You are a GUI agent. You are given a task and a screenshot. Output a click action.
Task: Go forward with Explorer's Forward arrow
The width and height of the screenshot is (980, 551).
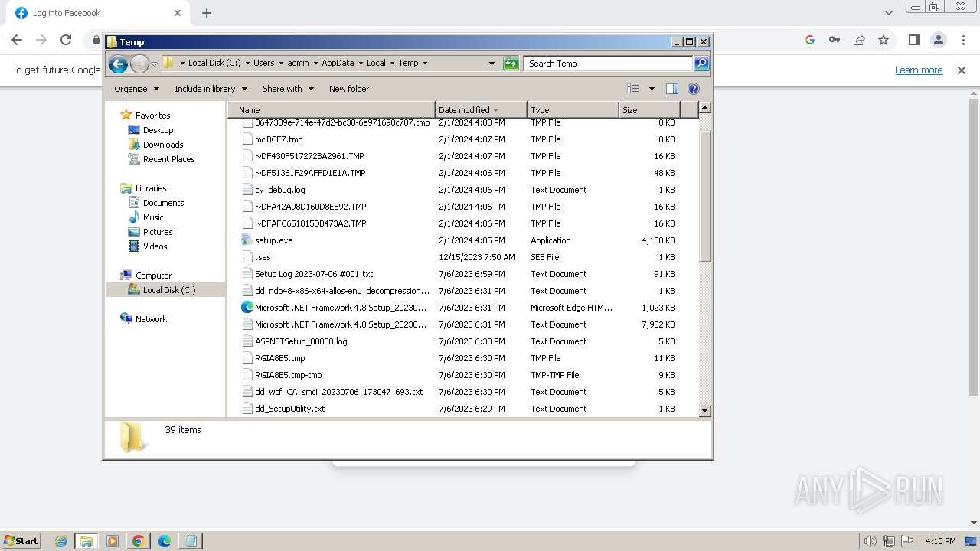139,64
